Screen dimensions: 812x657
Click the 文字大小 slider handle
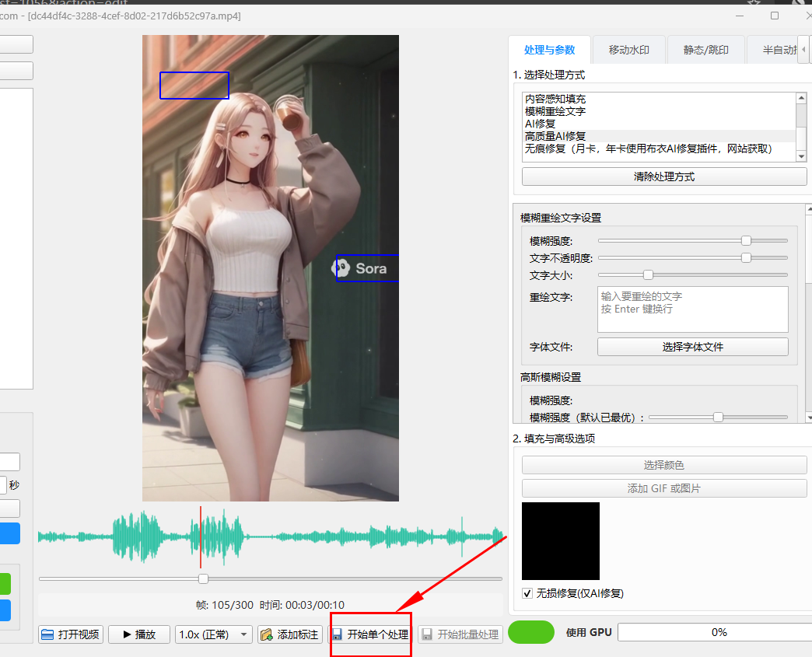[648, 274]
